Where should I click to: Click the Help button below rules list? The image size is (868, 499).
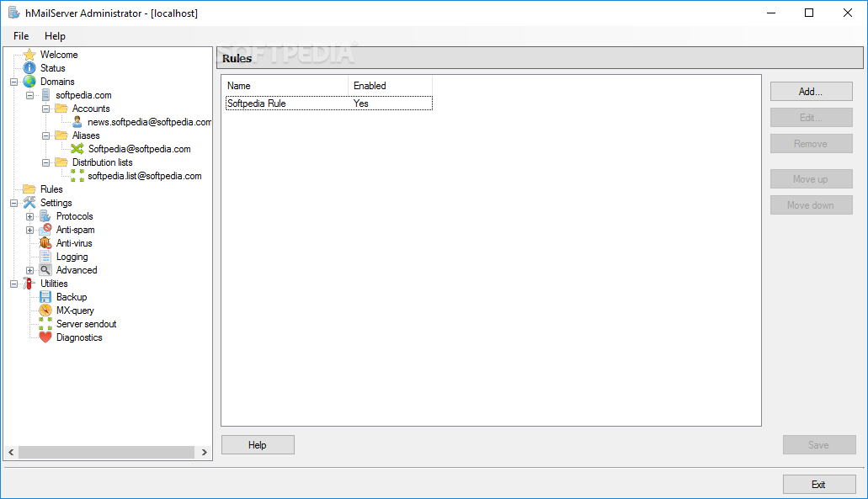[x=258, y=445]
